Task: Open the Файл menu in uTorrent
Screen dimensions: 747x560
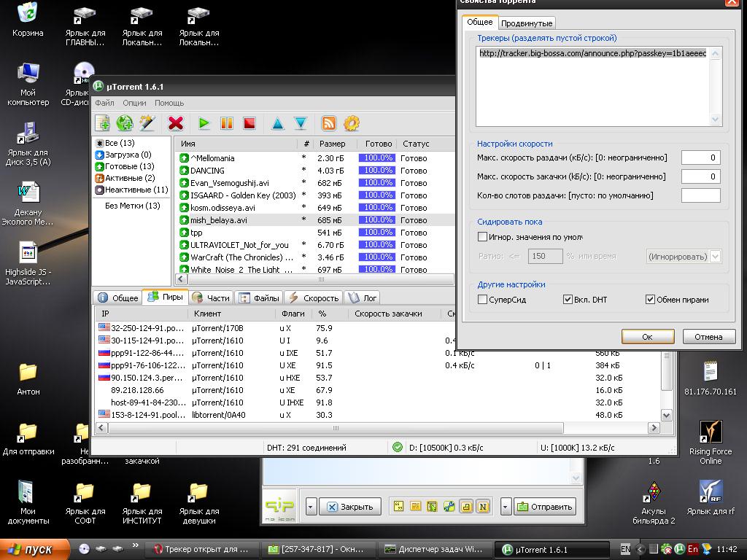Action: 104,103
